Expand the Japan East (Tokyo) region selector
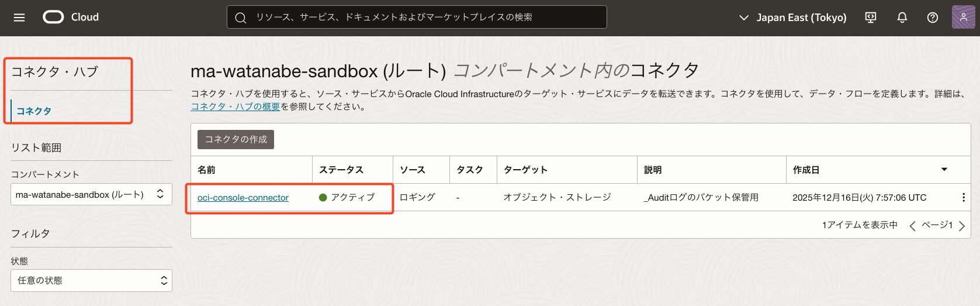 pyautogui.click(x=793, y=18)
